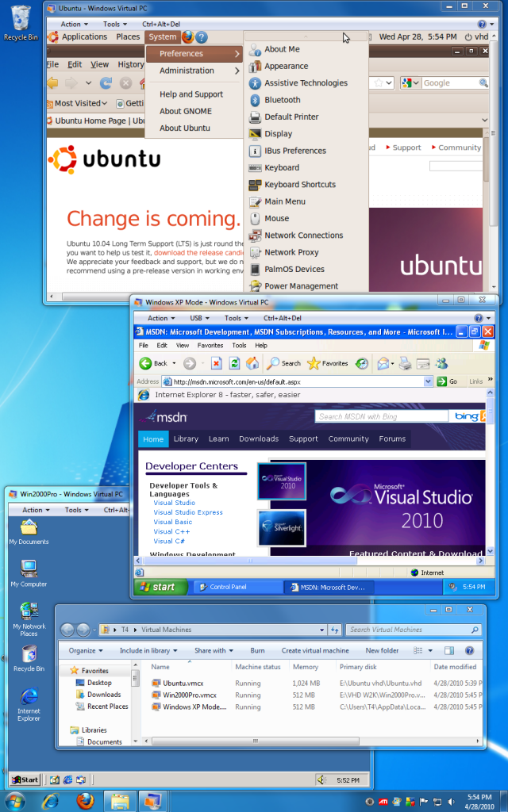Click the Visual C++ link on MSDN
The image size is (508, 812).
171,531
